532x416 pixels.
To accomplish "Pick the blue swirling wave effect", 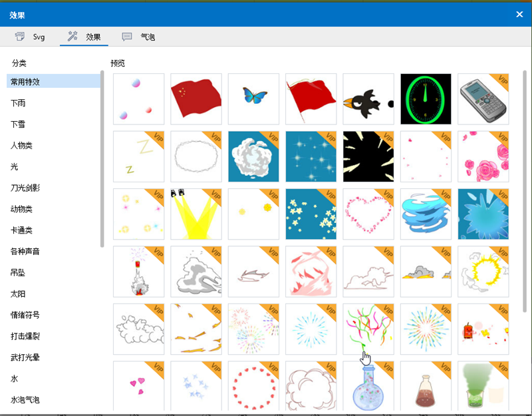I will click(x=426, y=214).
